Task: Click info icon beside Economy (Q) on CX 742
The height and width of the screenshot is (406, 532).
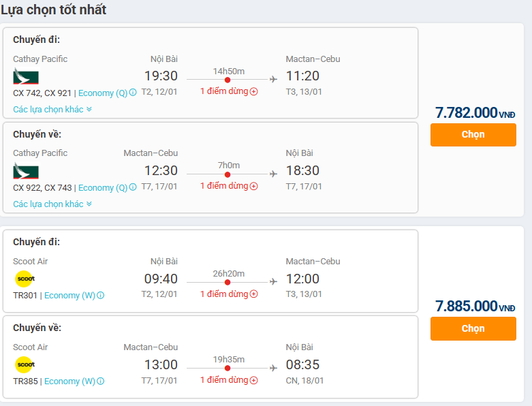Action: [x=133, y=93]
